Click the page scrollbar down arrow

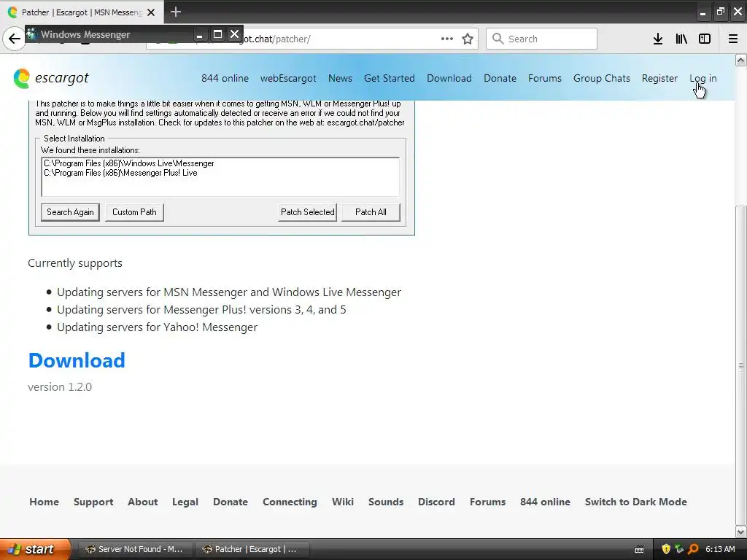click(740, 532)
